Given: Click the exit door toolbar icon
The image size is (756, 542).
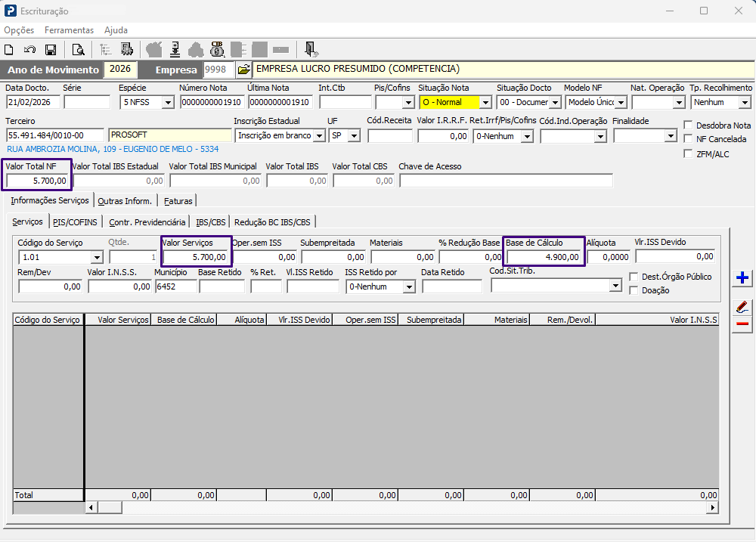Looking at the screenshot, I should [311, 50].
